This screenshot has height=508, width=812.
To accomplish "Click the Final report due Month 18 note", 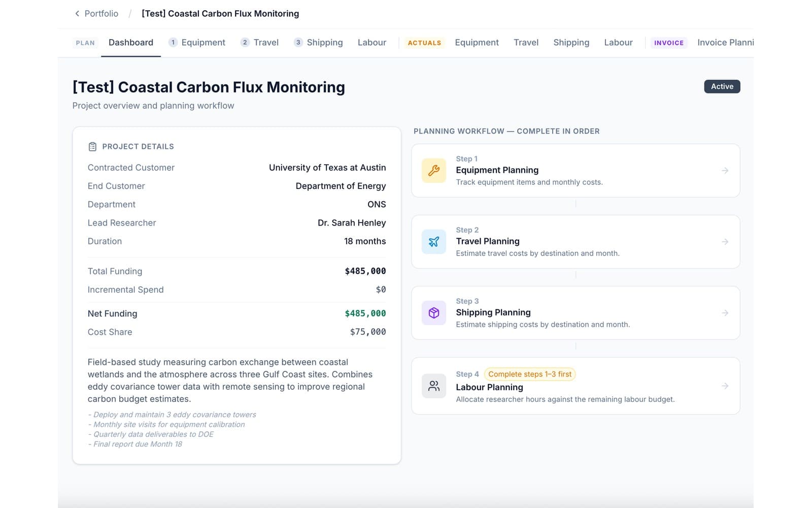I will coord(135,444).
